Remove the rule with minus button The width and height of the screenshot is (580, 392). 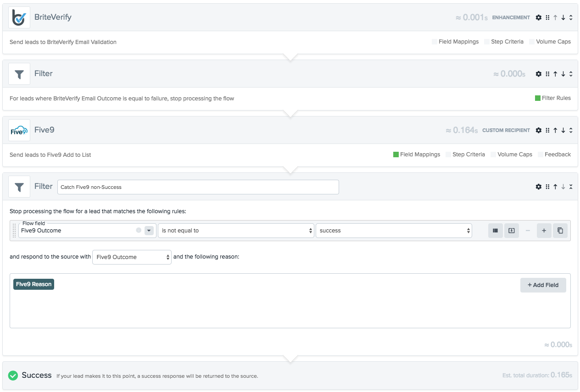pyautogui.click(x=528, y=231)
